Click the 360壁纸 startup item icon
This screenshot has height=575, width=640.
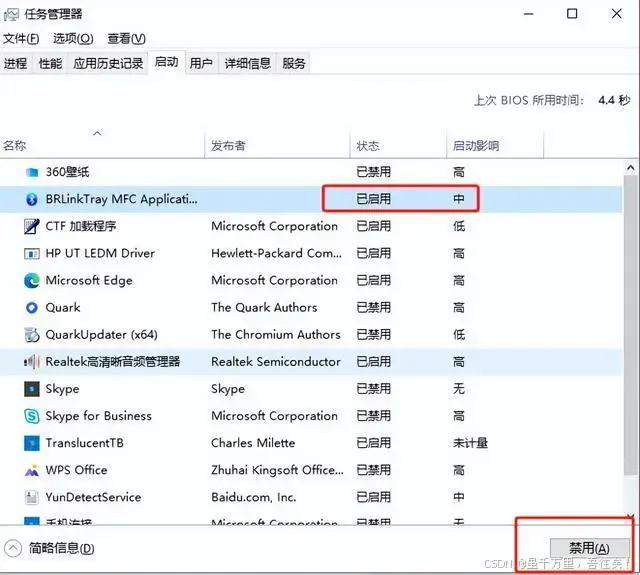click(32, 172)
